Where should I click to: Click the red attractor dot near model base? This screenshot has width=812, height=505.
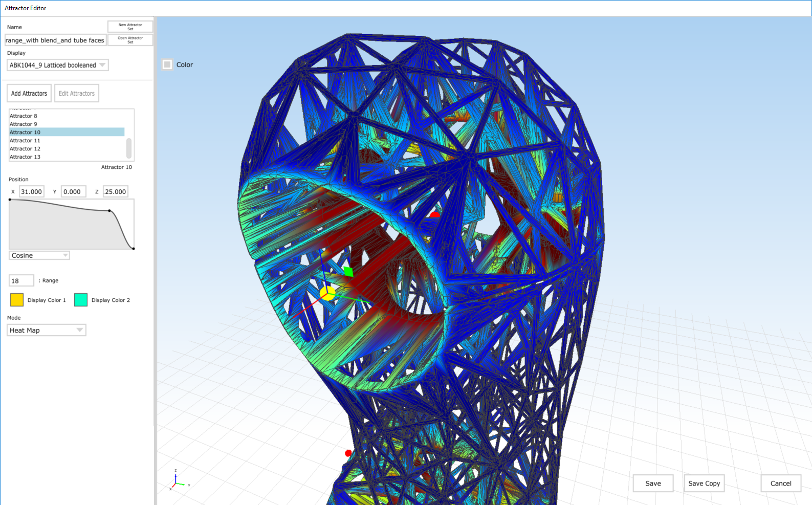tap(348, 453)
